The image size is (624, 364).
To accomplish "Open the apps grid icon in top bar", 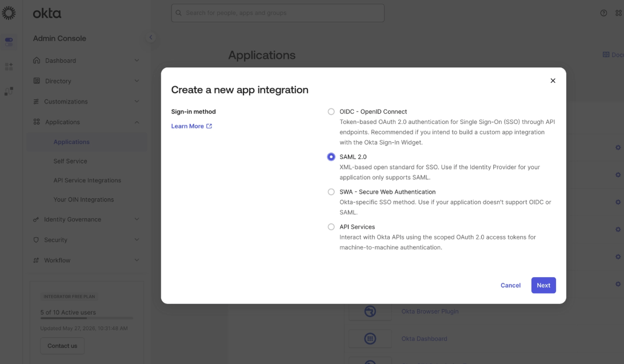I will (x=619, y=13).
